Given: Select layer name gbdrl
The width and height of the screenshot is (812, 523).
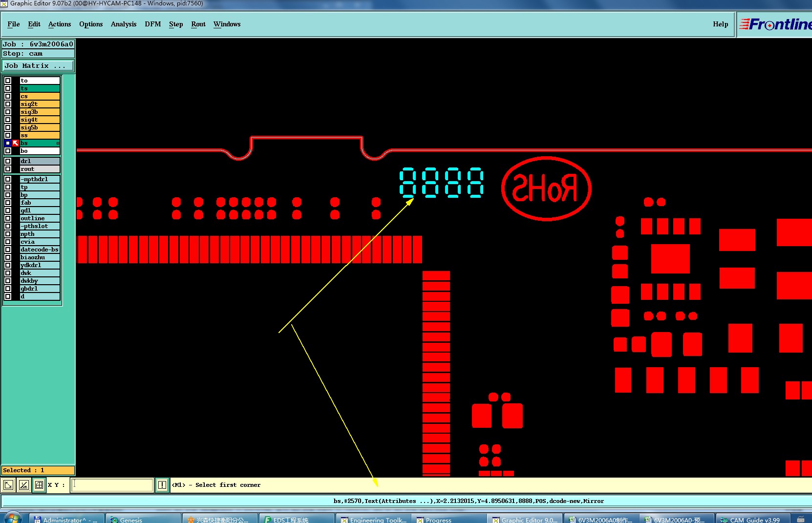Looking at the screenshot, I should (40, 289).
